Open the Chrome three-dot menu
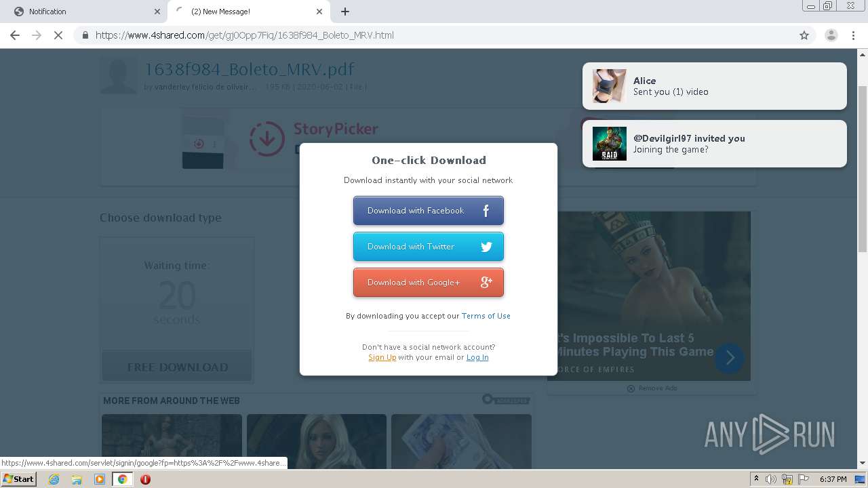868x488 pixels. 854,35
